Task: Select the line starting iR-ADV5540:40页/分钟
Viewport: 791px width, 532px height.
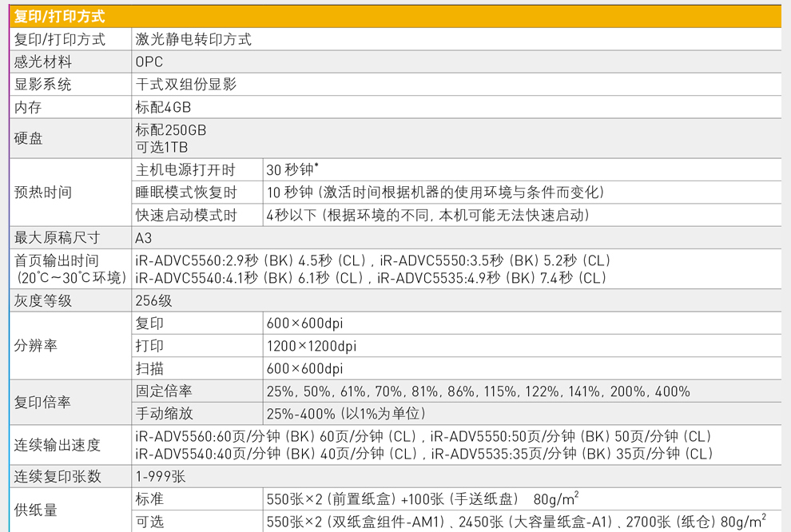Action: pos(424,454)
